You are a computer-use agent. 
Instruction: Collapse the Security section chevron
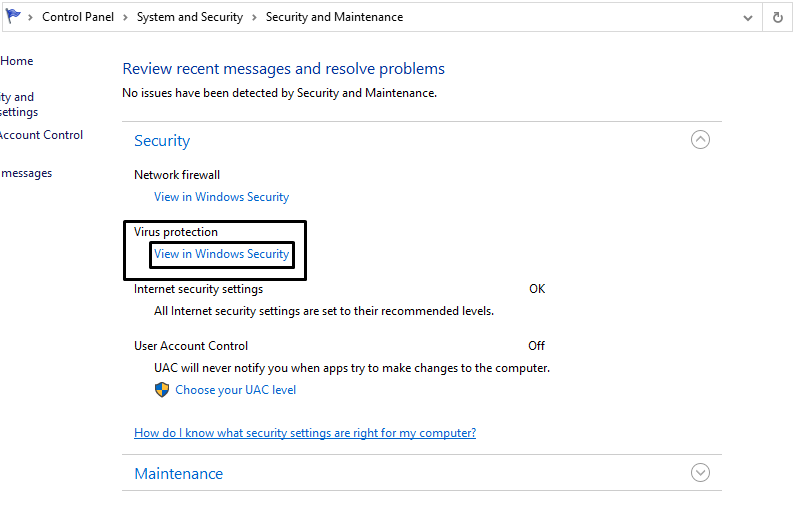[x=700, y=139]
